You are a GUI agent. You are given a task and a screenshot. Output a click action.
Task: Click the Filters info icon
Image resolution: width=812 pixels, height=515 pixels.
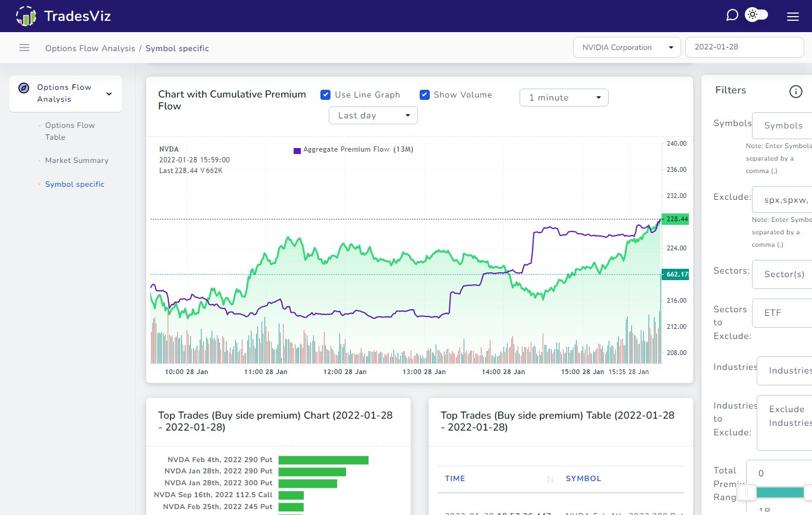(x=796, y=91)
